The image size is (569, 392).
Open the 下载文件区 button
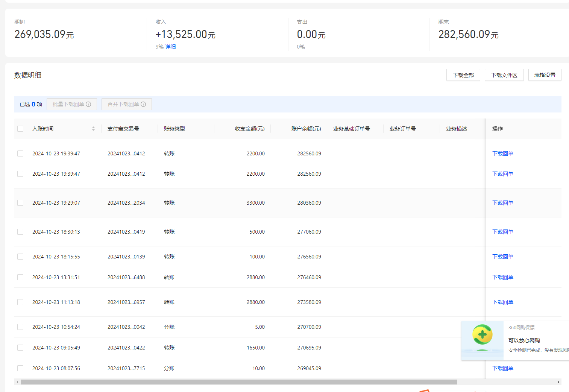pyautogui.click(x=504, y=75)
